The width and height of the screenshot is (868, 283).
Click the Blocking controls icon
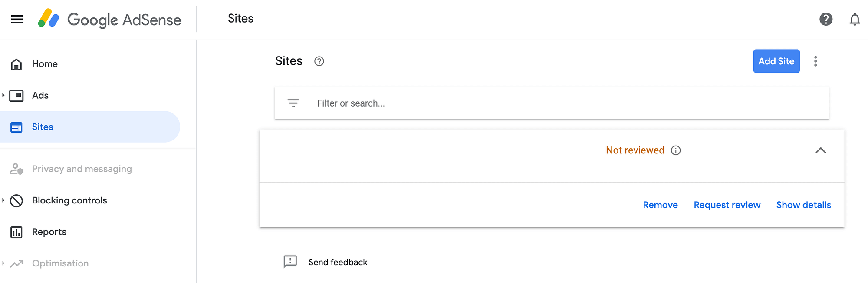pyautogui.click(x=16, y=200)
